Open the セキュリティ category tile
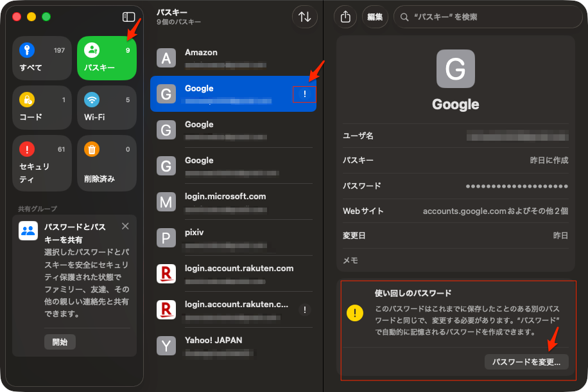Viewport: 588px width, 392px height. 42,163
